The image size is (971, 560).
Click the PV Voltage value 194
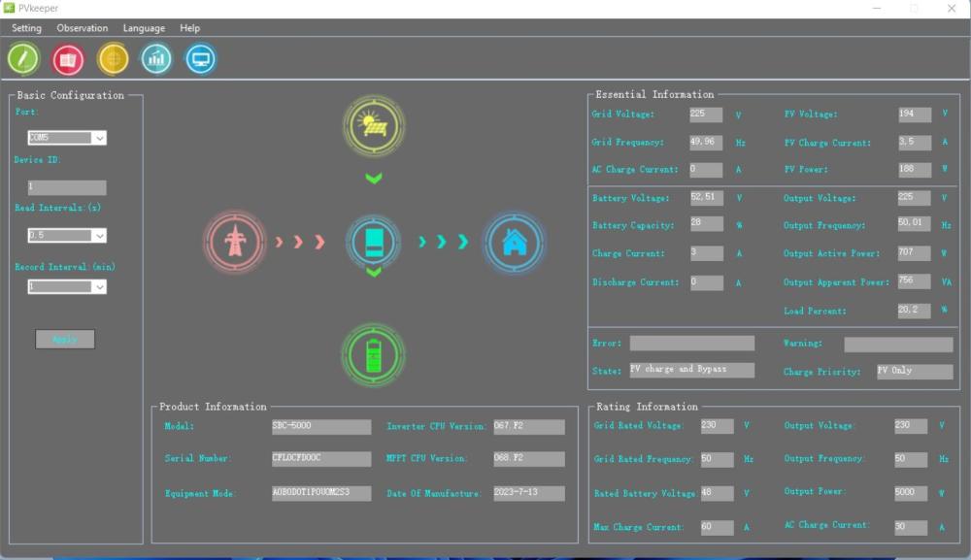click(915, 115)
